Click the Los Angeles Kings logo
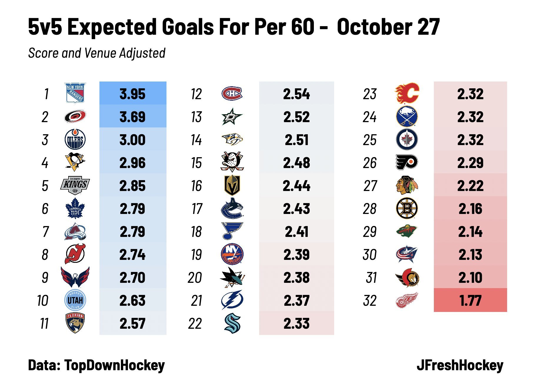The image size is (543, 392). (x=75, y=185)
